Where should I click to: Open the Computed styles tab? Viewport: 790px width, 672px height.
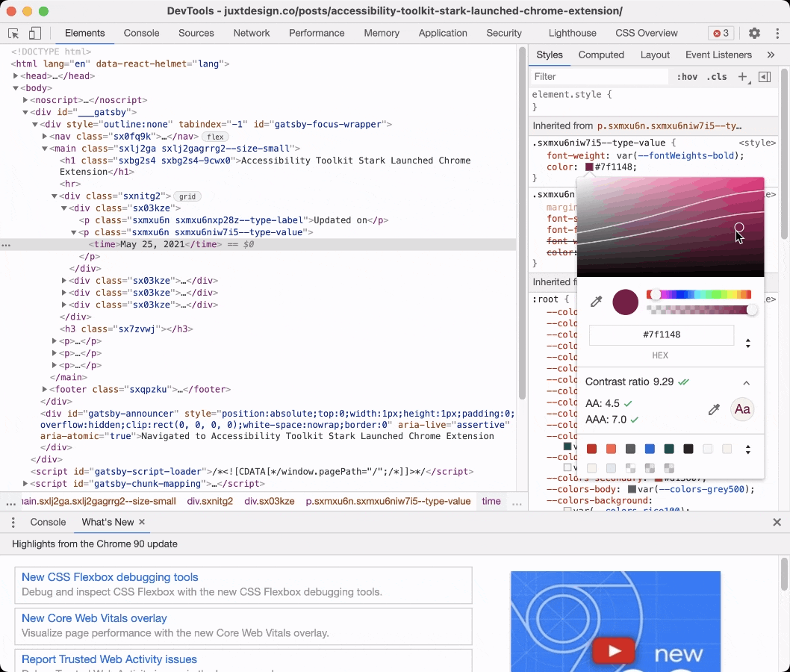click(601, 55)
